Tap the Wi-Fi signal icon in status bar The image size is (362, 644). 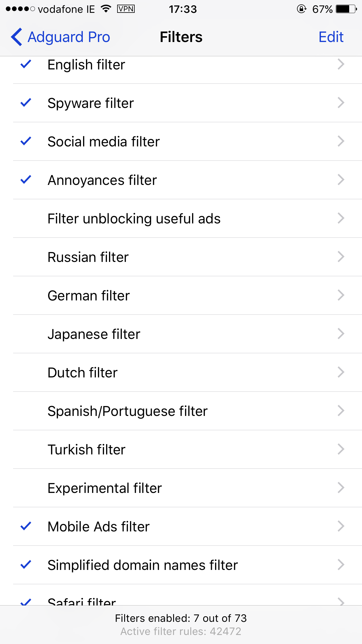106,9
